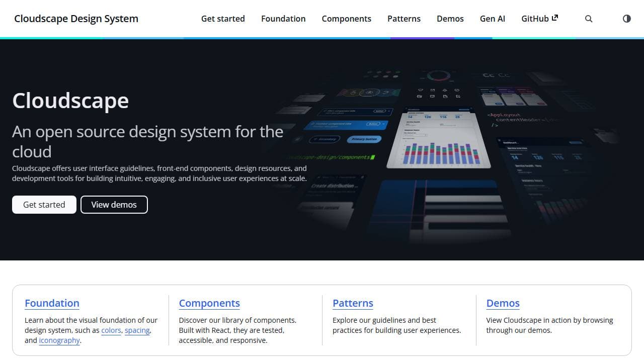Open the Get started nav item
644x362 pixels.
223,19
